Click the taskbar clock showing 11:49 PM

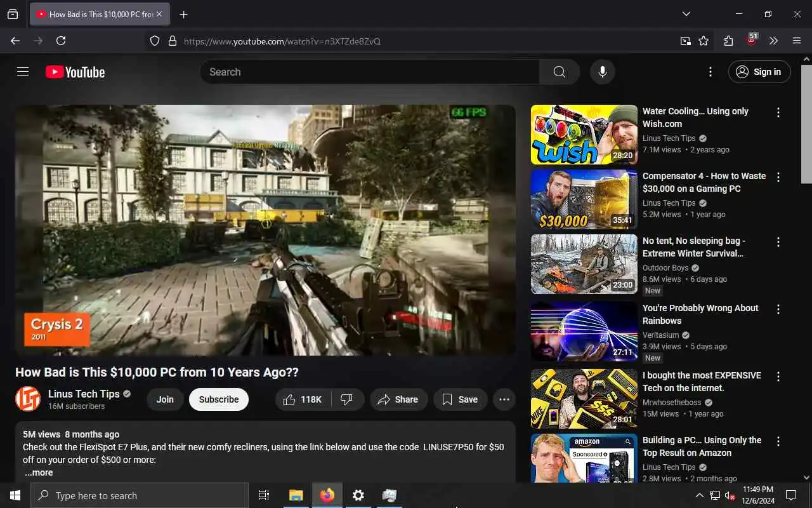(x=757, y=495)
